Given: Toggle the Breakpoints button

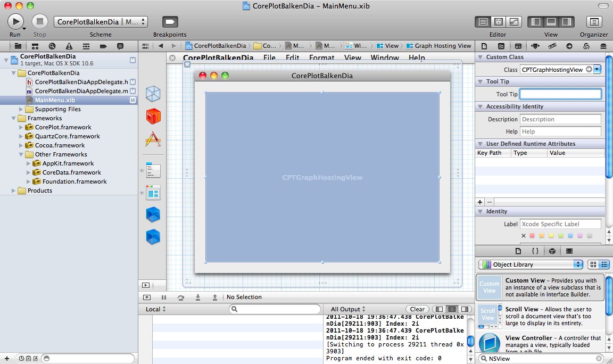Looking at the screenshot, I should pyautogui.click(x=170, y=22).
